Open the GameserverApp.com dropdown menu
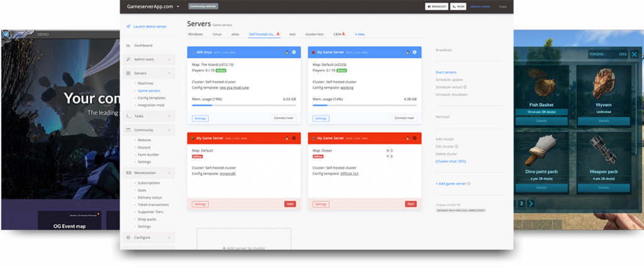This screenshot has width=644, height=267. point(178,7)
